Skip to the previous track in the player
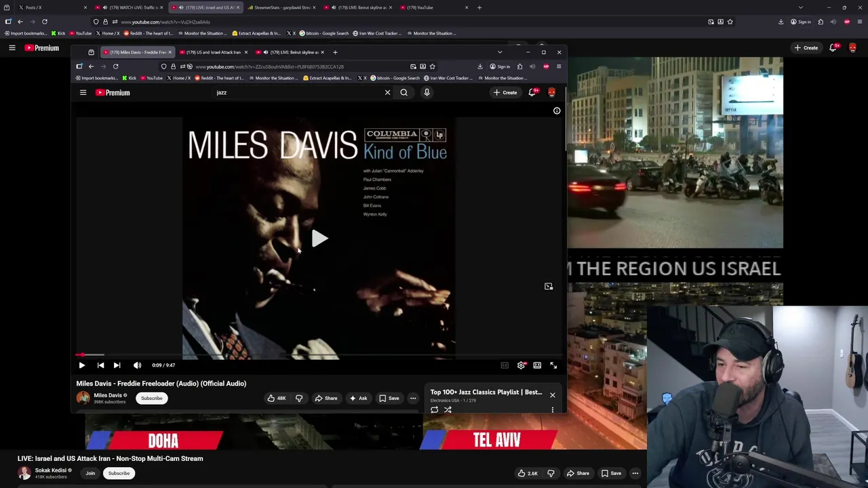This screenshot has width=868, height=488. 100,365
